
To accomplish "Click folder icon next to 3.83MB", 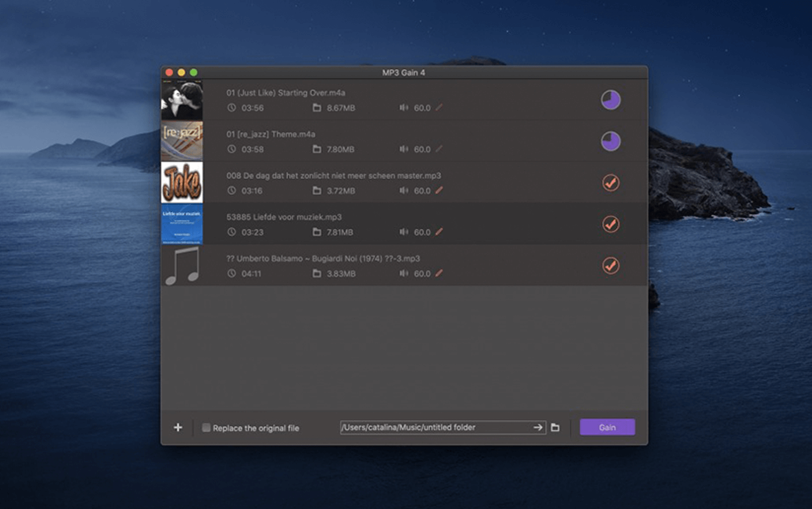I will pyautogui.click(x=317, y=273).
